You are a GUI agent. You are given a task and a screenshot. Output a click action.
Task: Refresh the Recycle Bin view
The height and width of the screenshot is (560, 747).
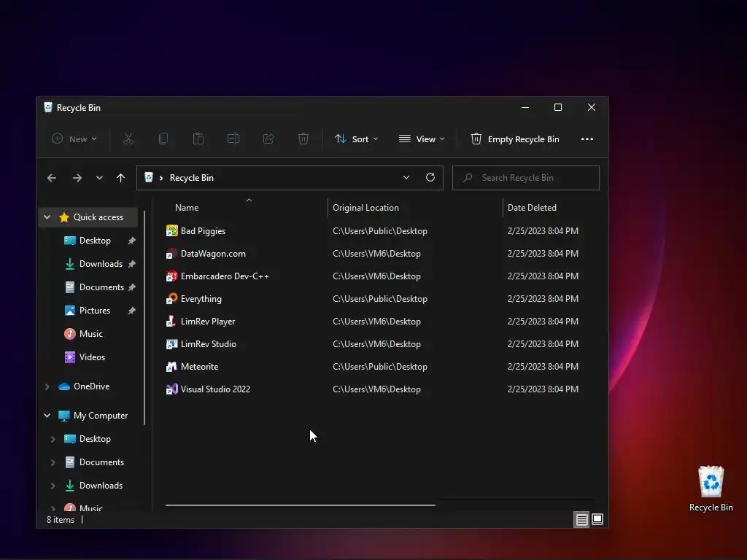(430, 177)
